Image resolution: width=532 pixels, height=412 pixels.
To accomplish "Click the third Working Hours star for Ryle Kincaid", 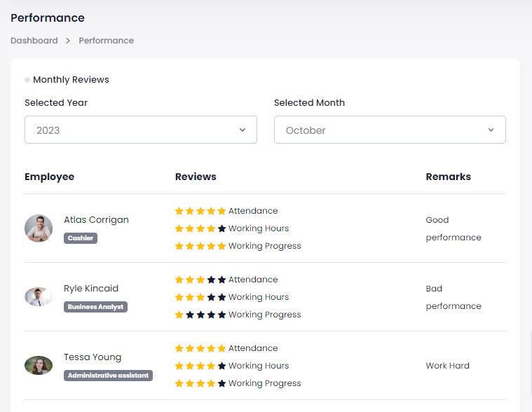I will point(200,297).
